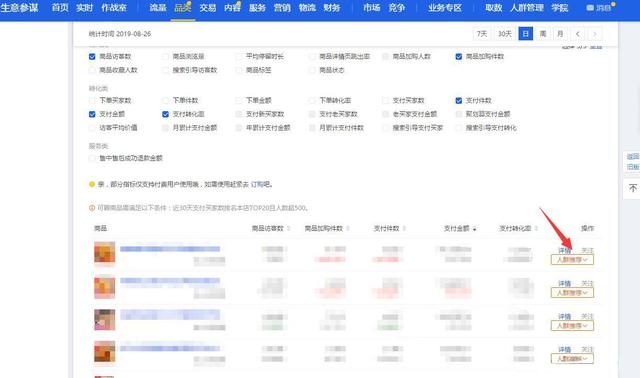Switch to the 营销 nav tab
Screen dimensions: 640x378
click(x=282, y=7)
